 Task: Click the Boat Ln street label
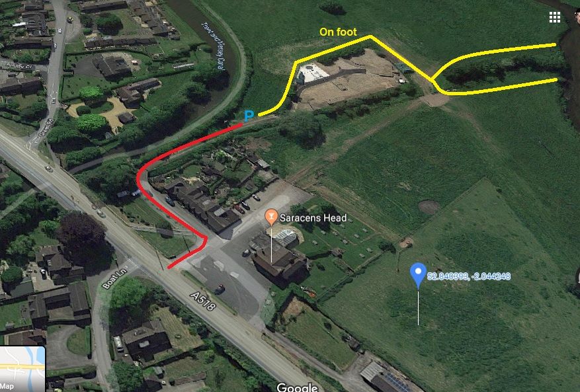tap(114, 278)
